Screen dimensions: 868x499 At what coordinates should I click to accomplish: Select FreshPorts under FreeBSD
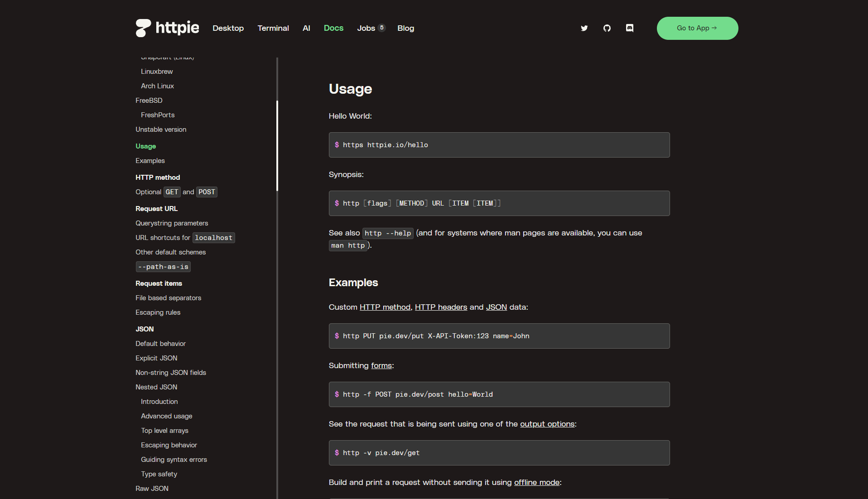click(x=158, y=115)
